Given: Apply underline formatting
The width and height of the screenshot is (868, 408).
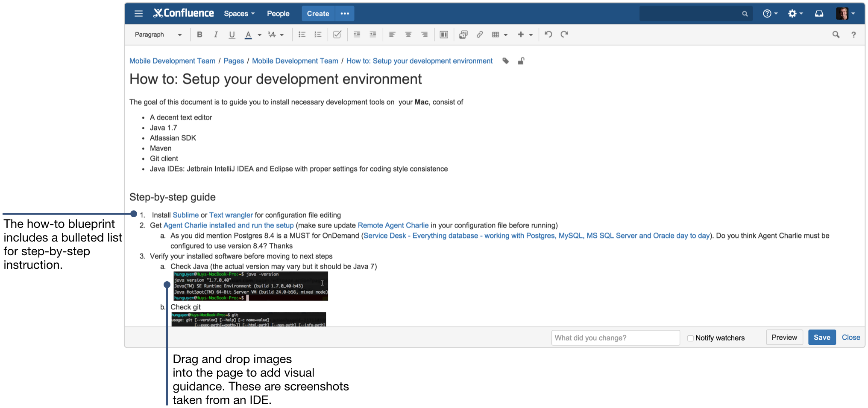Looking at the screenshot, I should point(232,35).
